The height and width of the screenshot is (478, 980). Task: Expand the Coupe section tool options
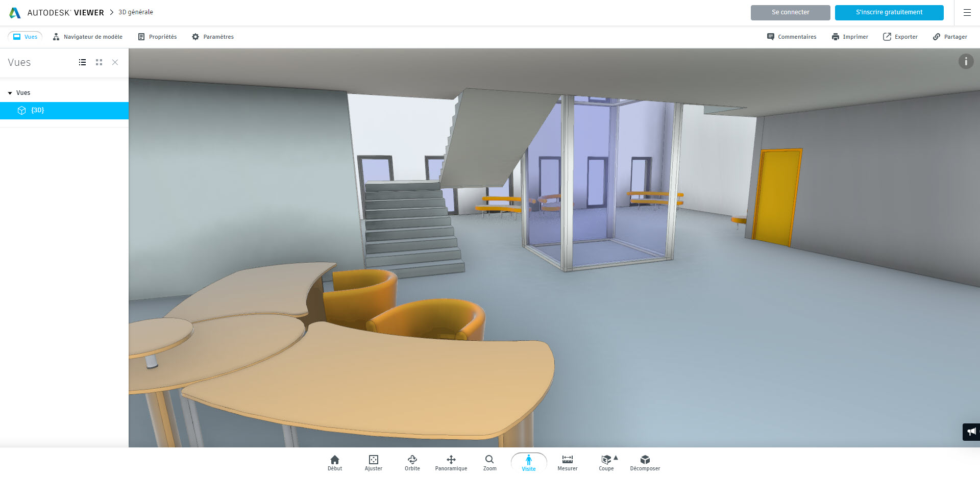coord(616,458)
